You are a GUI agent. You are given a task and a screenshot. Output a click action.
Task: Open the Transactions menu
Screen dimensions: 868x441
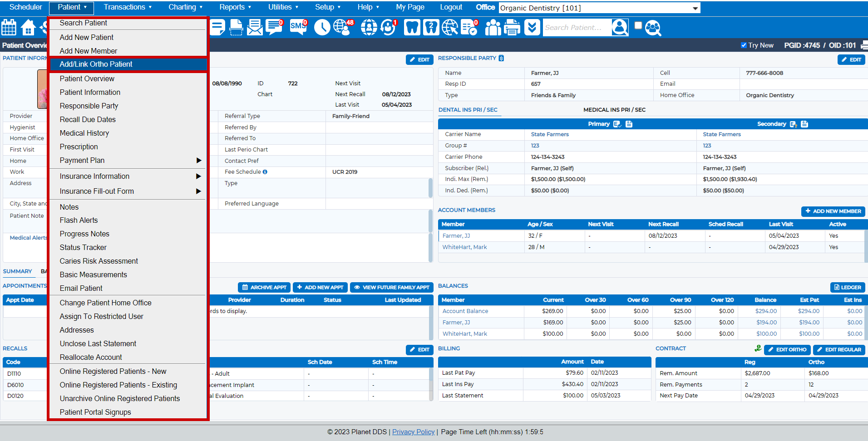[128, 7]
